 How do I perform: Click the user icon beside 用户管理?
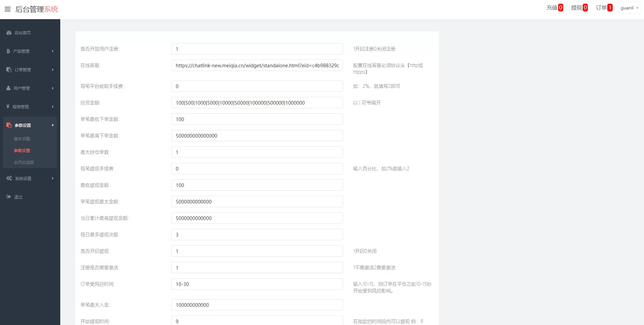[8, 88]
